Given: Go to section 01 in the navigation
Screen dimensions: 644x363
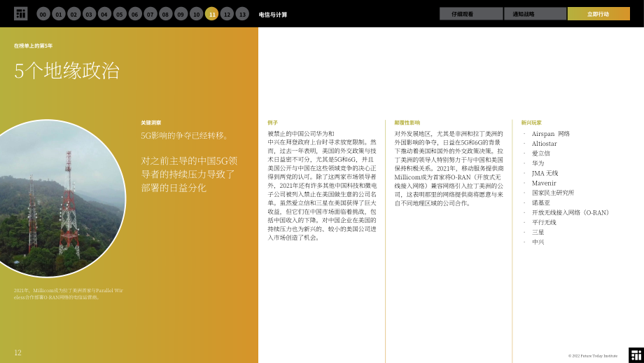Looking at the screenshot, I should pos(59,14).
